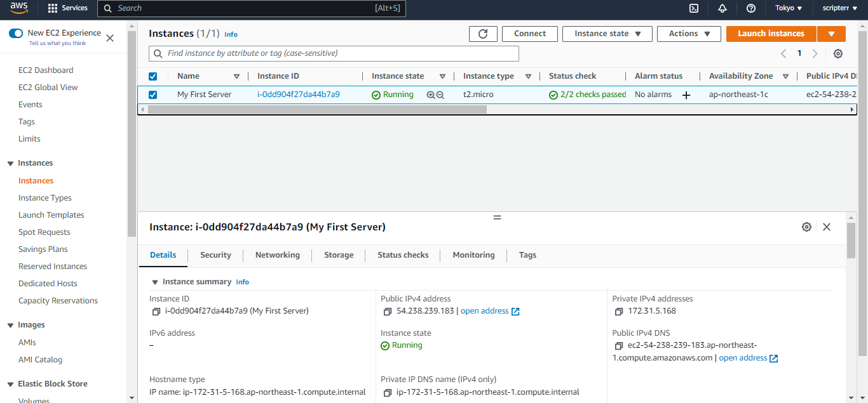
Task: Click horizontal scrollbar of instances table
Action: click(x=316, y=109)
